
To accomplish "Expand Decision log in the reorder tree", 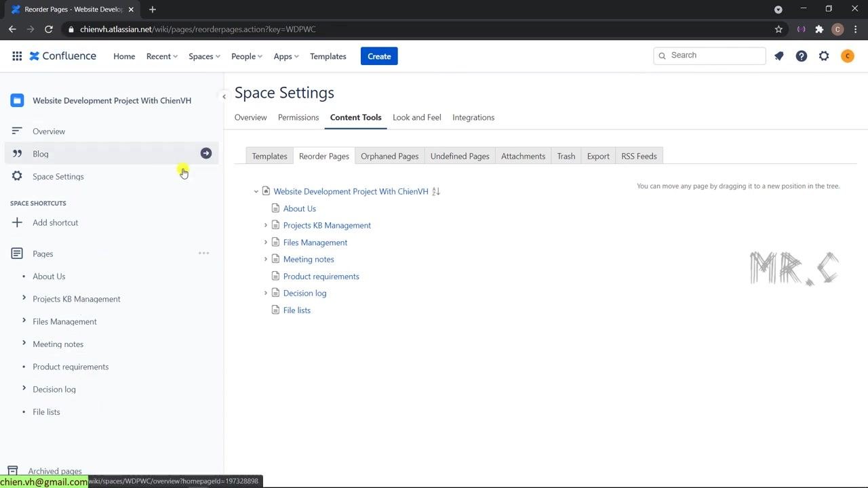I will 266,293.
